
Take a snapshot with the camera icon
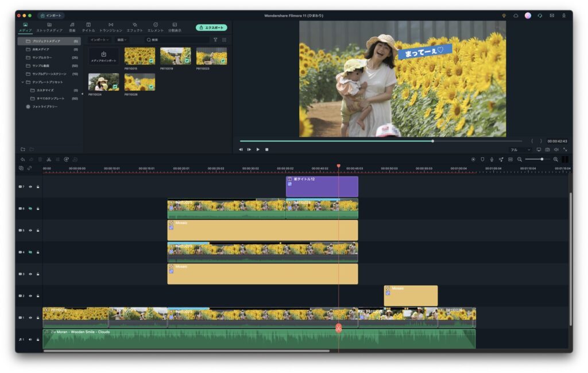[x=547, y=149]
